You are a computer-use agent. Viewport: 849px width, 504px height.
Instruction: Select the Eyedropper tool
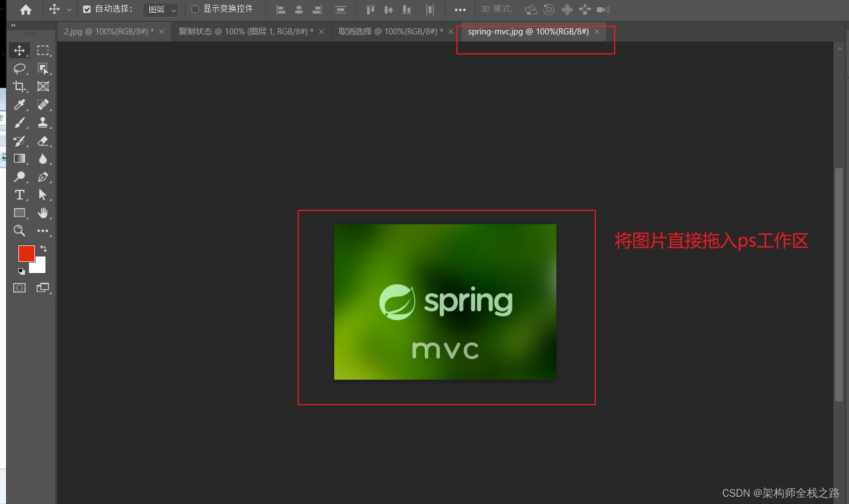19,104
